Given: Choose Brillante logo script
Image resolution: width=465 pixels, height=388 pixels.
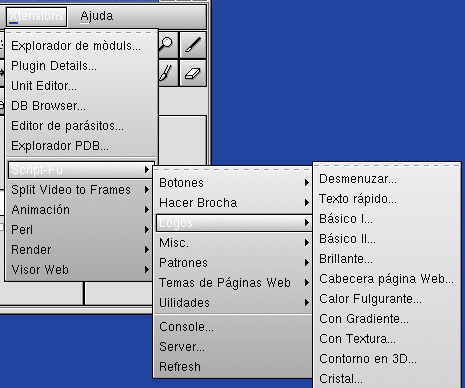Looking at the screenshot, I should tap(387, 259).
